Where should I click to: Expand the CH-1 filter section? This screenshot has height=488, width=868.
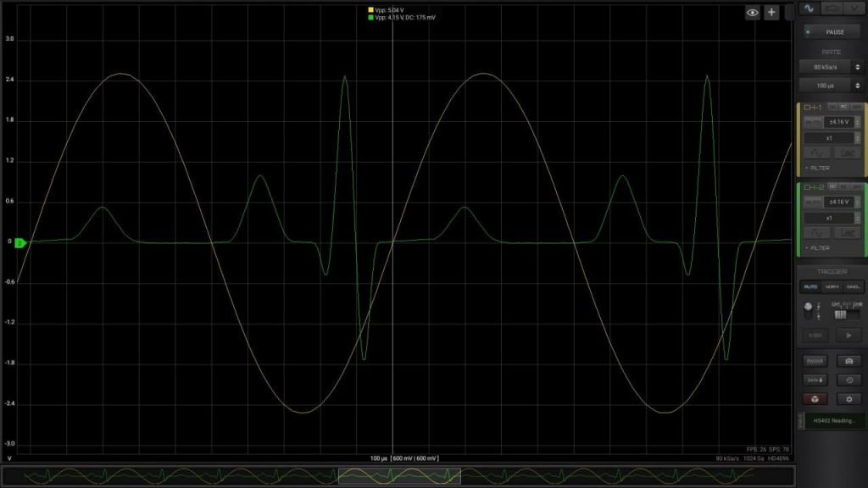[x=818, y=168]
